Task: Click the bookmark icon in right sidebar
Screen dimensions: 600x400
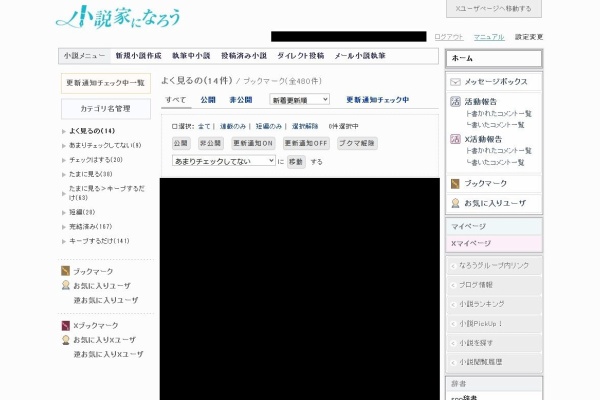Action: (x=455, y=184)
